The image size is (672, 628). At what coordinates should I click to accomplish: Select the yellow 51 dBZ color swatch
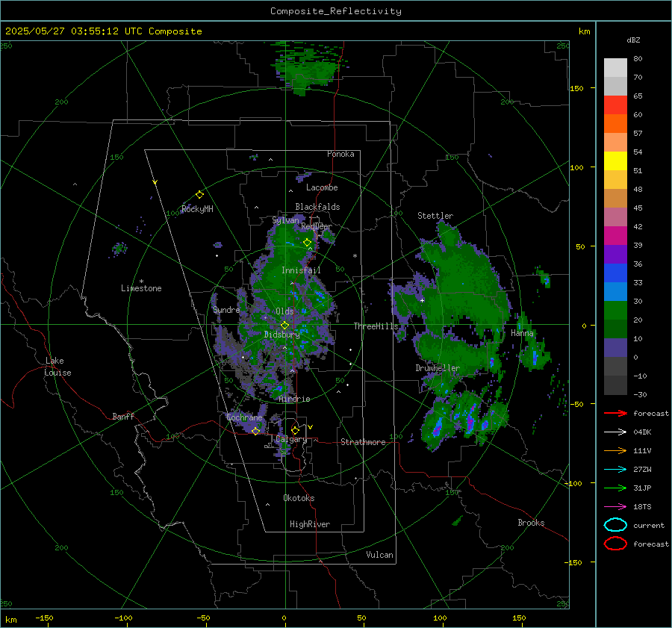[x=615, y=161]
